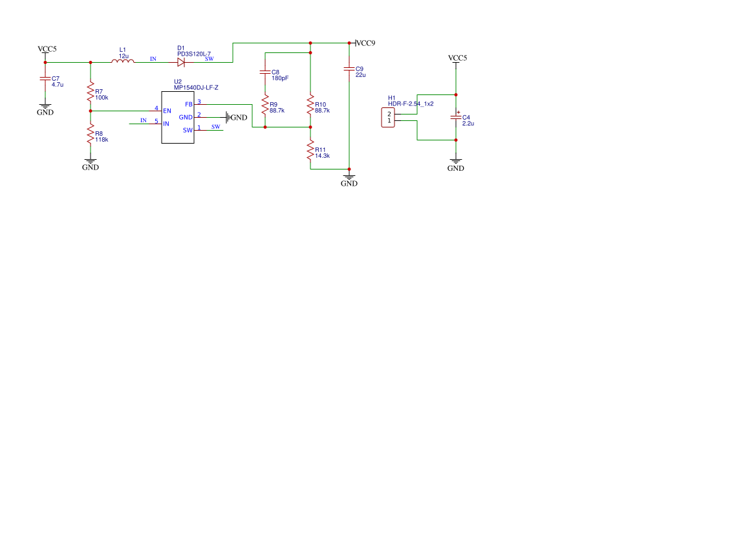Image resolution: width=756 pixels, height=535 pixels.
Task: Click the D1 PD3S120L-7 diode symbol
Action: 181,62
